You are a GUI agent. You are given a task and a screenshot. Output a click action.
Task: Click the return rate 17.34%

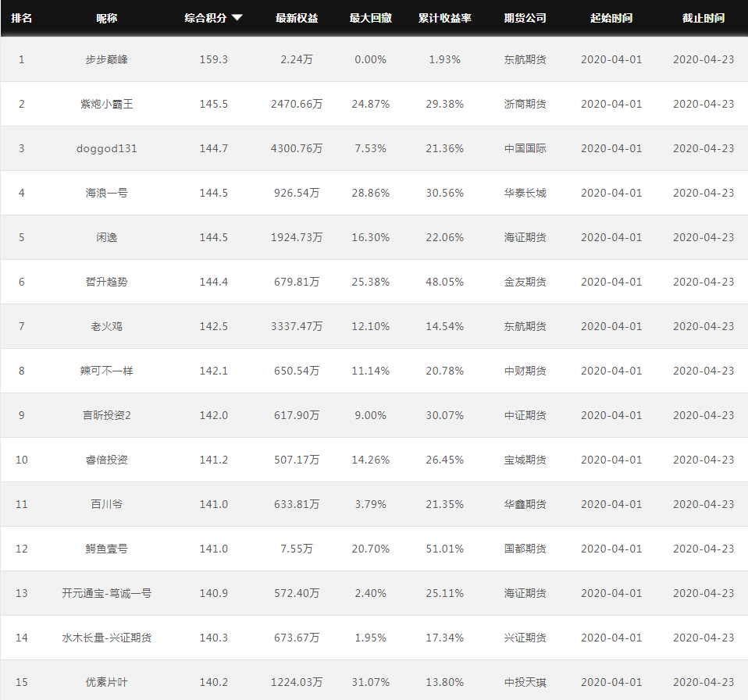coord(444,638)
